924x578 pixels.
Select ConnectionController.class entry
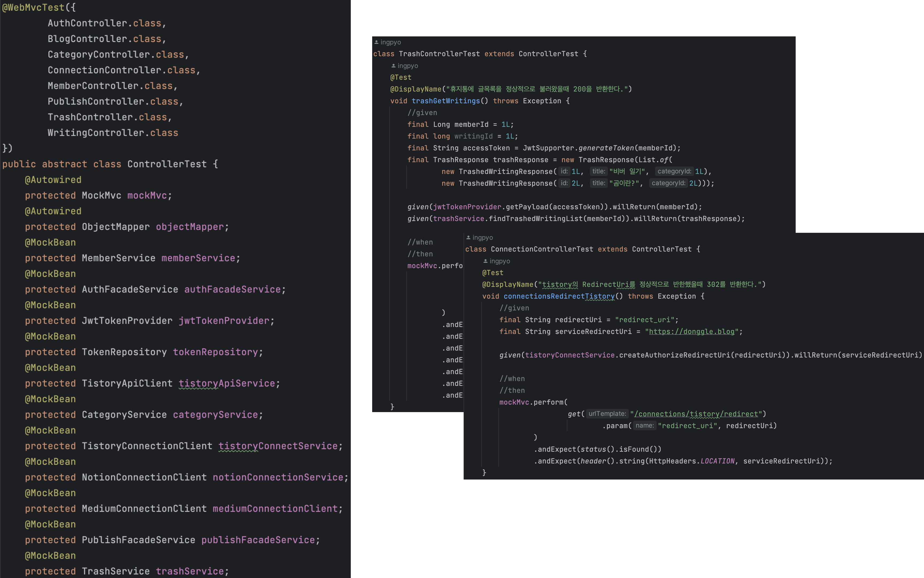(121, 70)
